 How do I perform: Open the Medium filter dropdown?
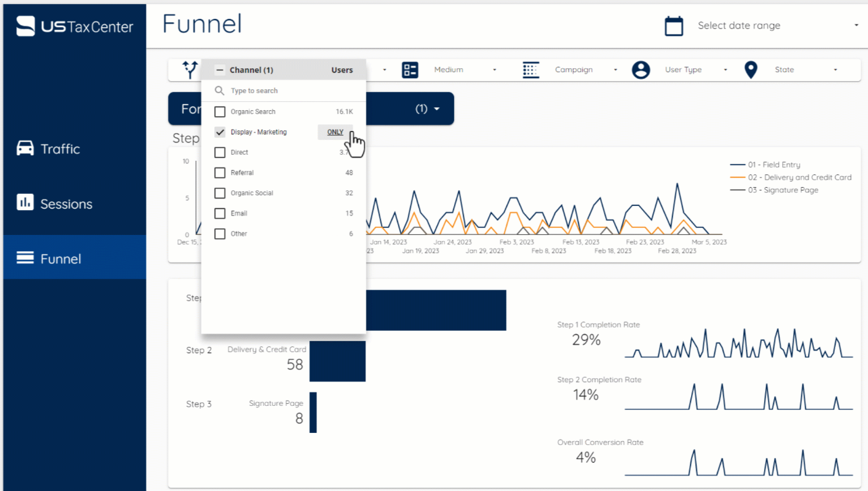[465, 70]
